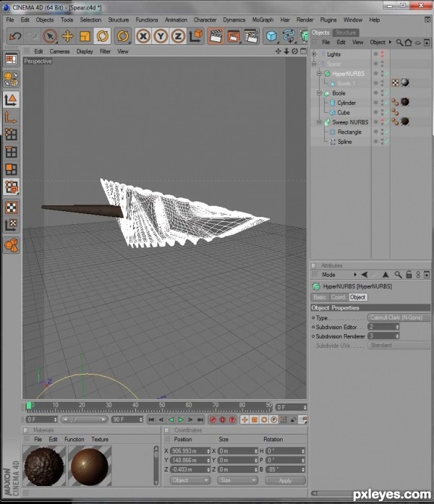434x504 pixels.
Task: Select the Scale tool
Action: 85,36
